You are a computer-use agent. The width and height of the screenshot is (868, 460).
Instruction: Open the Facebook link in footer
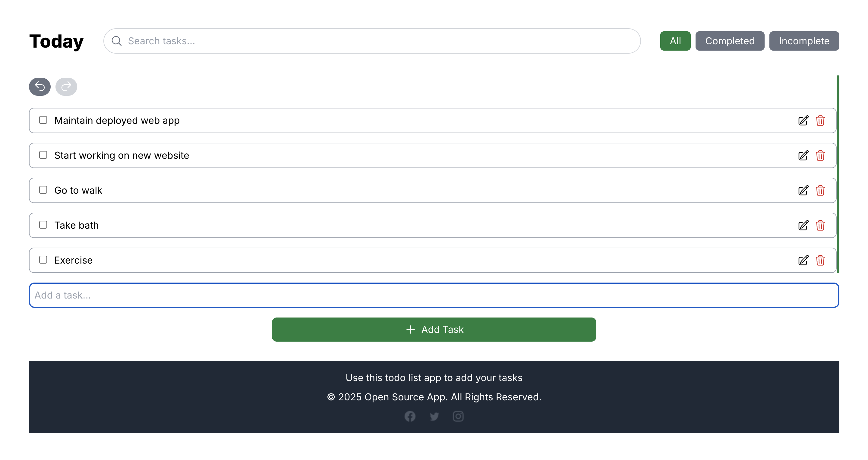click(x=410, y=416)
